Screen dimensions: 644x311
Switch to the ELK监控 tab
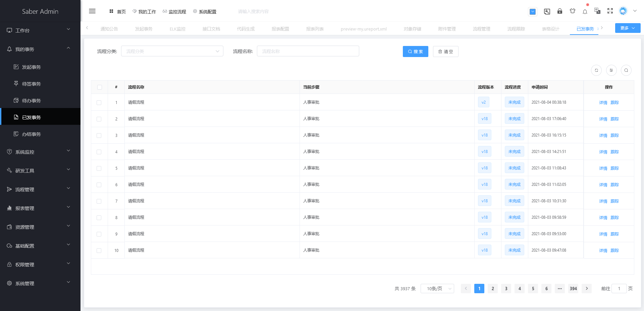pyautogui.click(x=177, y=29)
